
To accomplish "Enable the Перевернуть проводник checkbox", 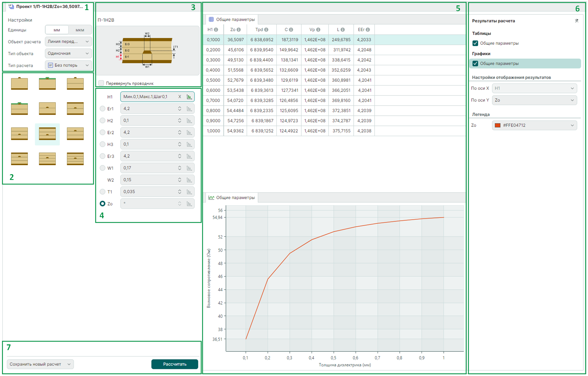I will [101, 83].
